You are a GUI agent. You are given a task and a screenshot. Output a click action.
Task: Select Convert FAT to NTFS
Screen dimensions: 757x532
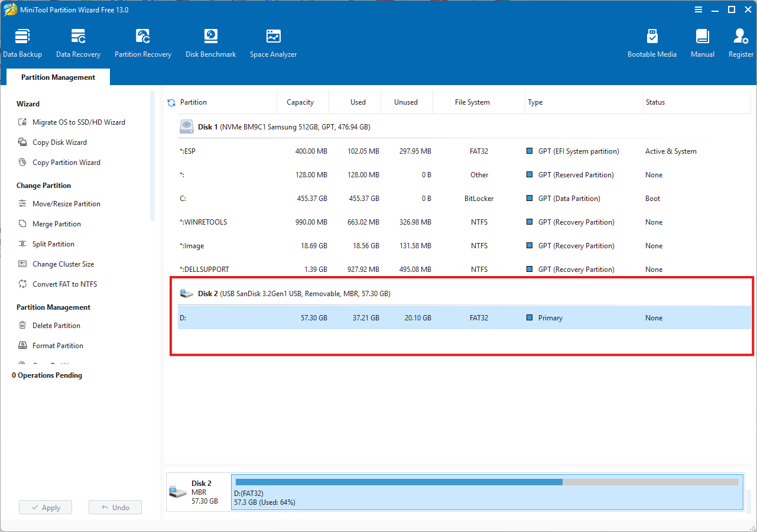point(64,284)
